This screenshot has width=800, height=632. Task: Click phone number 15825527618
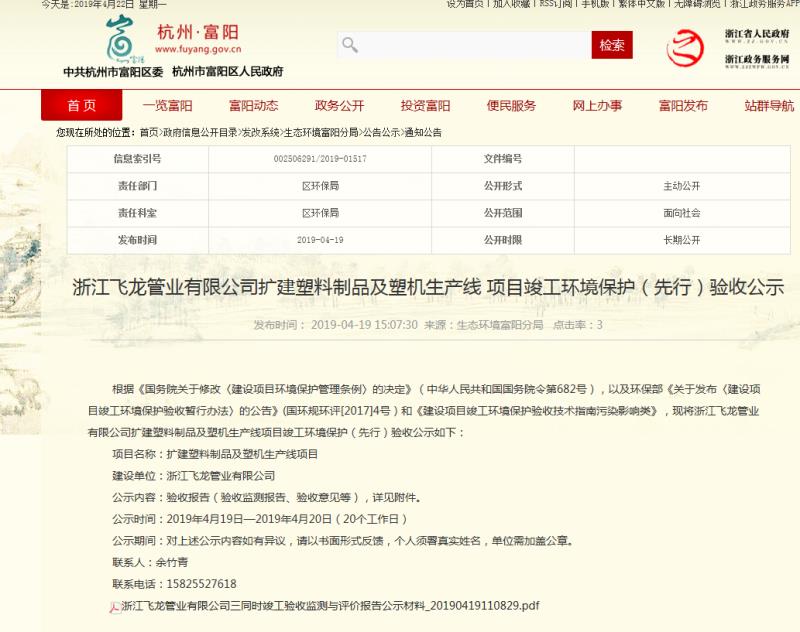pos(202,584)
